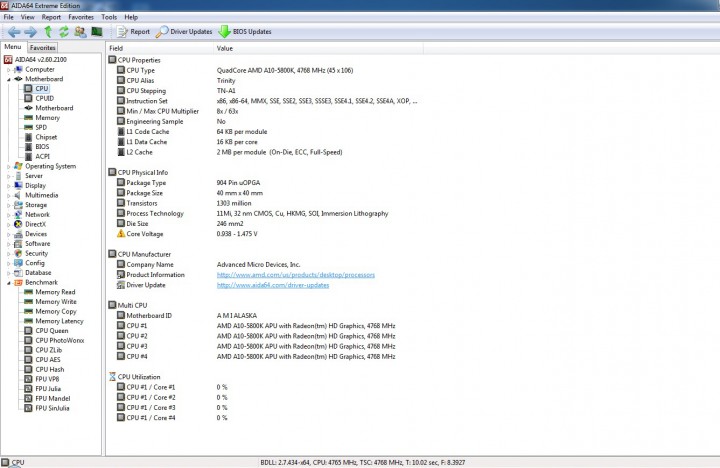Select the Memory item under Motherboard

coord(47,118)
